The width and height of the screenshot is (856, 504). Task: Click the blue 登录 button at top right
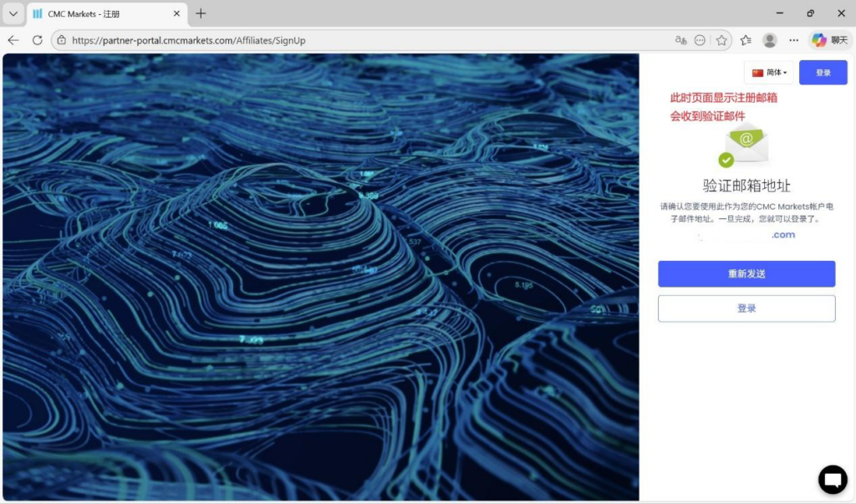(x=823, y=73)
